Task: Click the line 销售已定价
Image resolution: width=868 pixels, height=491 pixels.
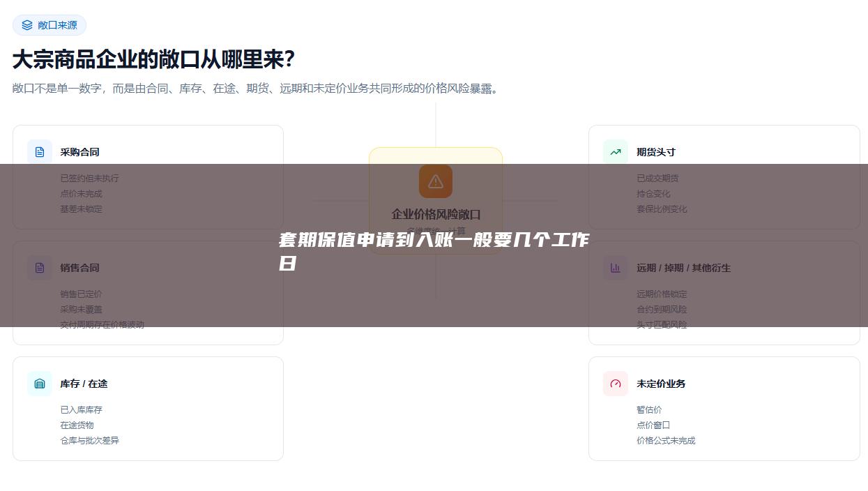Action: pyautogui.click(x=82, y=294)
